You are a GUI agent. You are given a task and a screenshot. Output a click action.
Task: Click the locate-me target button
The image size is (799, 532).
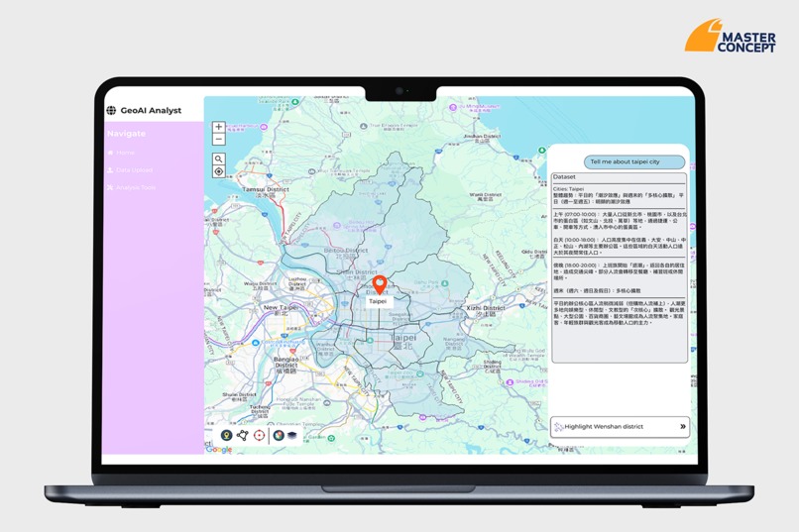(219, 171)
